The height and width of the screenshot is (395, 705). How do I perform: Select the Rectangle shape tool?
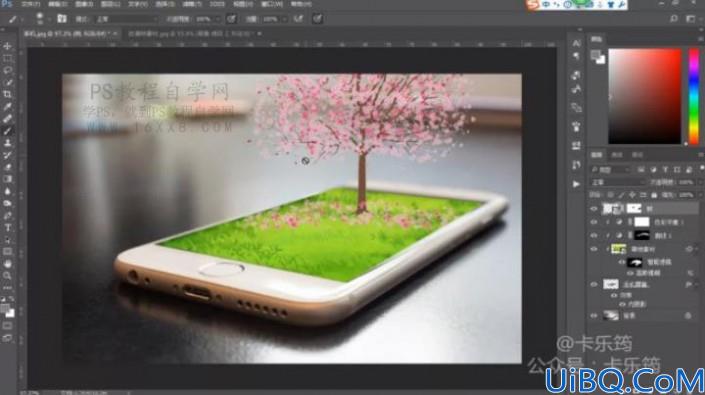click(7, 252)
